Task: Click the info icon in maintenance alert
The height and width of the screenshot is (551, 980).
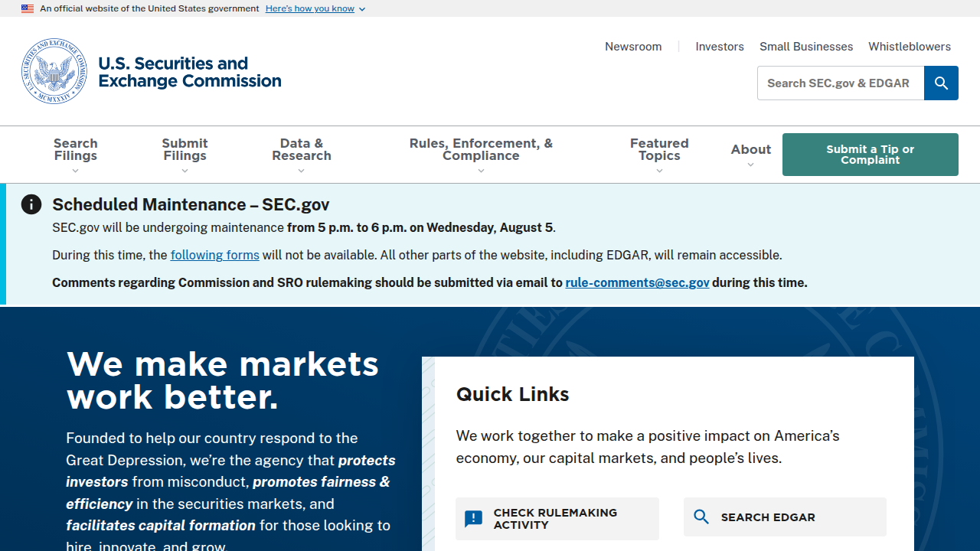Action: click(x=31, y=204)
